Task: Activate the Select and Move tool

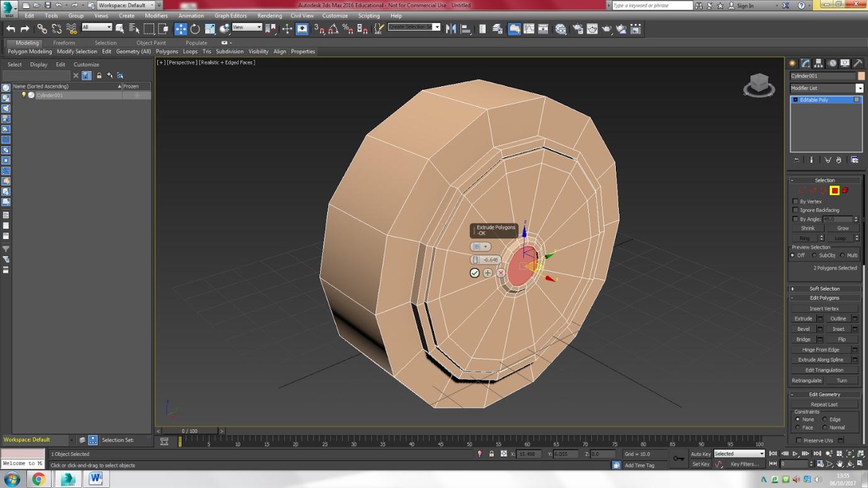Action: coord(181,29)
